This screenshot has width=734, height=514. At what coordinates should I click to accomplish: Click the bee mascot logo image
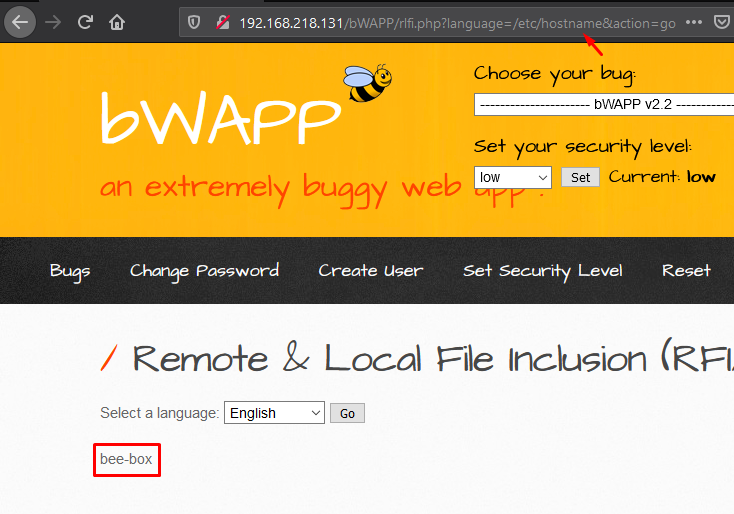[367, 83]
